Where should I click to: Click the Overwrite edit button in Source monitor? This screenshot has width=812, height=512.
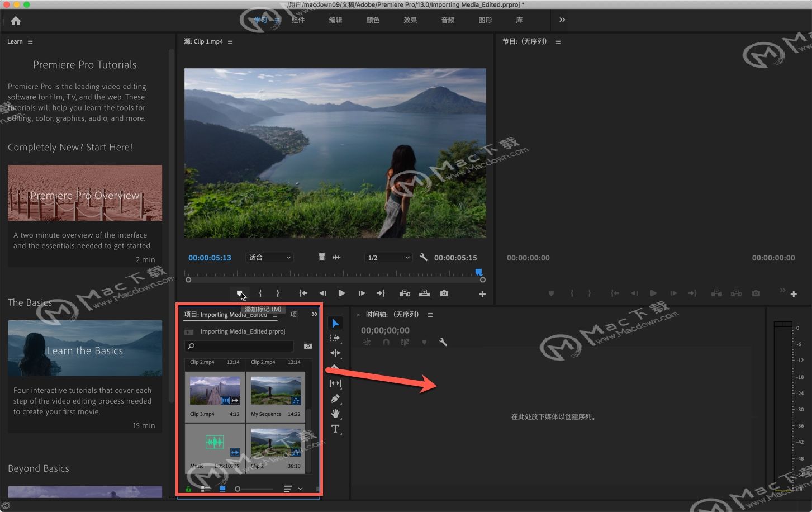point(424,293)
